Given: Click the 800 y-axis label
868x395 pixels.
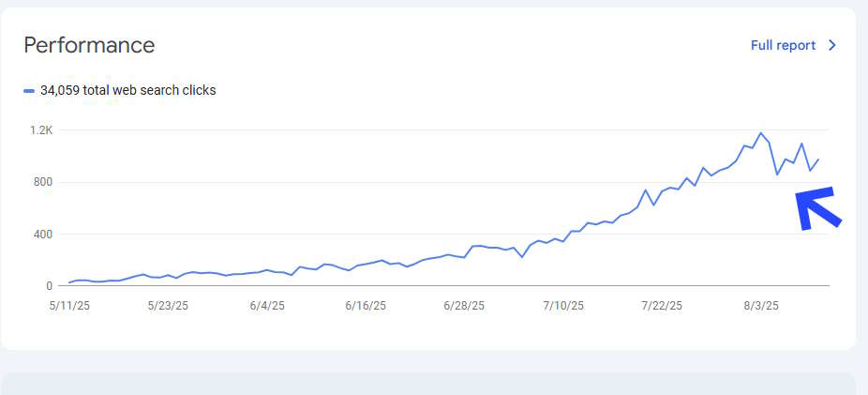Looking at the screenshot, I should click(x=40, y=182).
